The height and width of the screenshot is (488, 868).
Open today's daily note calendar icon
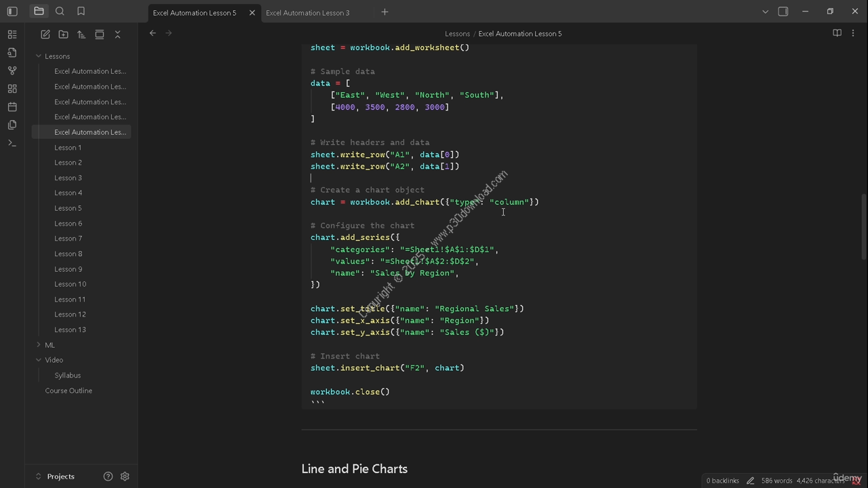(12, 107)
